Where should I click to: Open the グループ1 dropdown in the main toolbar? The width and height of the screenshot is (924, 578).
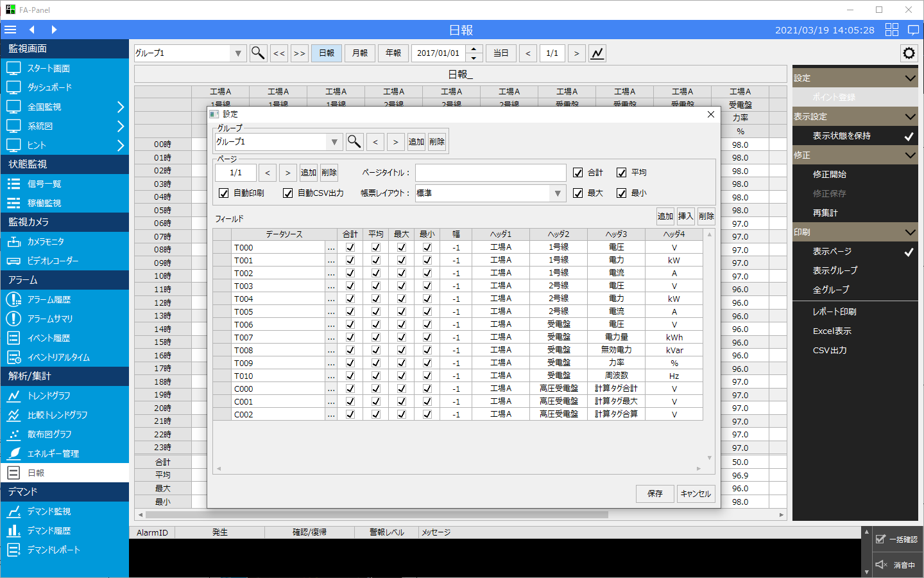pyautogui.click(x=238, y=53)
